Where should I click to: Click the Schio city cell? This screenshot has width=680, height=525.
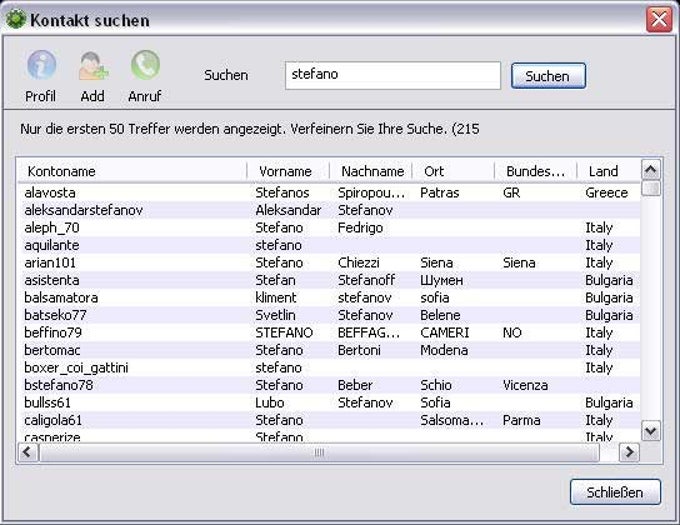(x=436, y=385)
